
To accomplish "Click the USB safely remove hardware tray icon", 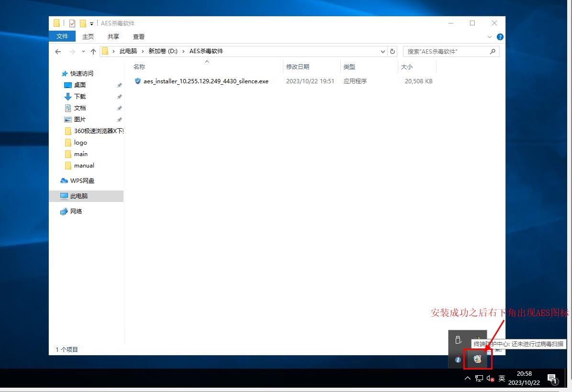I will coord(458,340).
